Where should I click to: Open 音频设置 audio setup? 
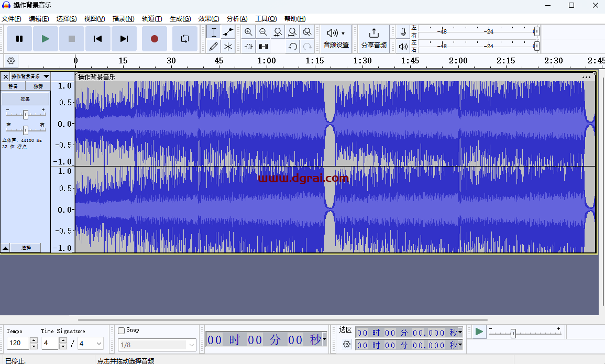pyautogui.click(x=336, y=39)
